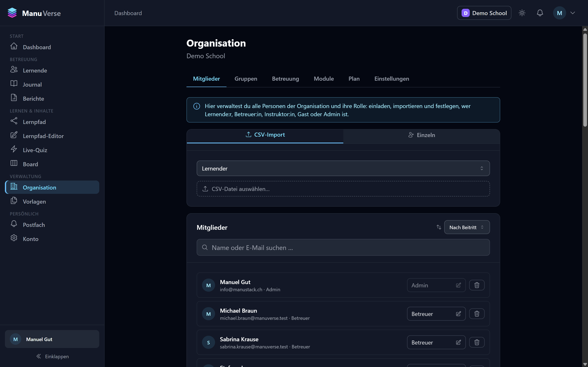Viewport: 588px width, 367px height.
Task: Click Sabrina Krause's S avatar
Action: (x=208, y=342)
